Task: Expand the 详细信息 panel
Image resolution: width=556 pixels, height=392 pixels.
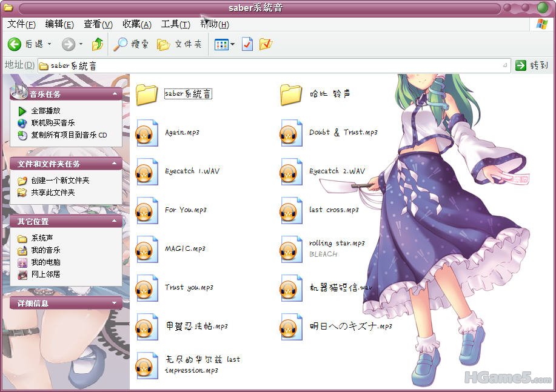Action: 115,303
